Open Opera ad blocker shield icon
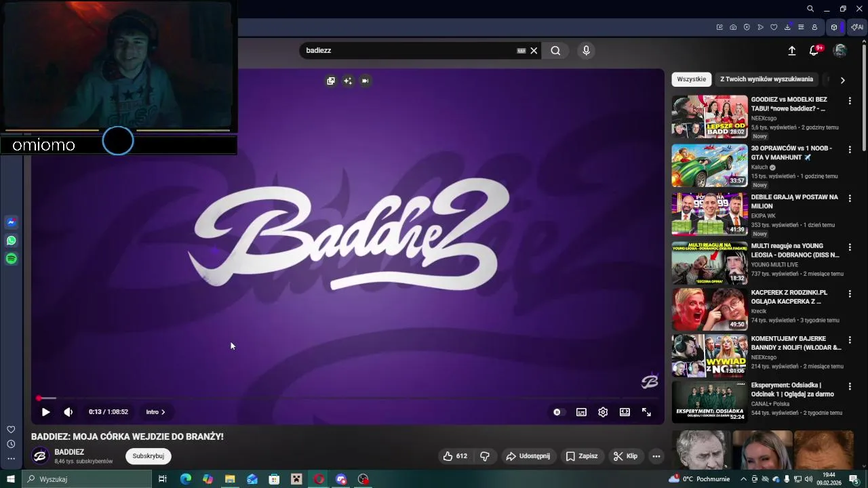This screenshot has width=868, height=488. click(747, 27)
